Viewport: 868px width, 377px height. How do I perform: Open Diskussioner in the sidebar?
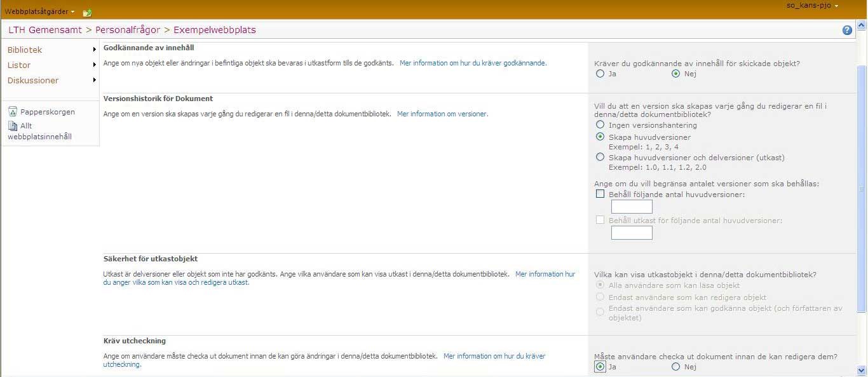[x=33, y=80]
